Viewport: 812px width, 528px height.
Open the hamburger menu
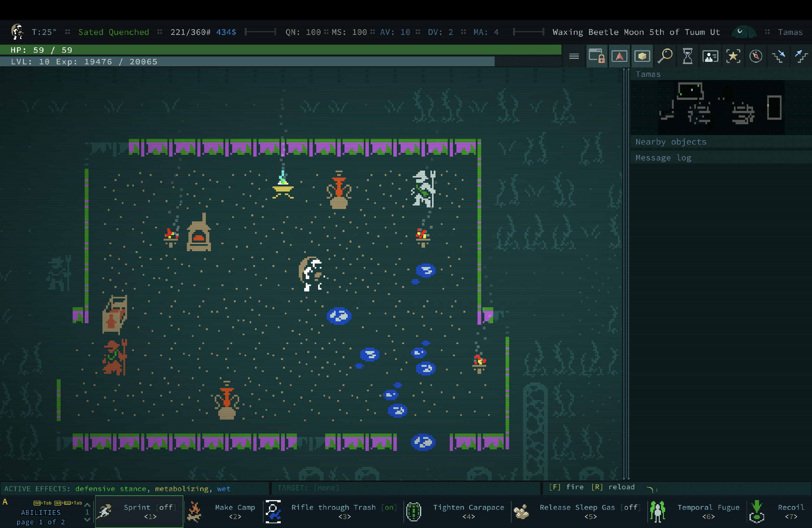point(574,56)
